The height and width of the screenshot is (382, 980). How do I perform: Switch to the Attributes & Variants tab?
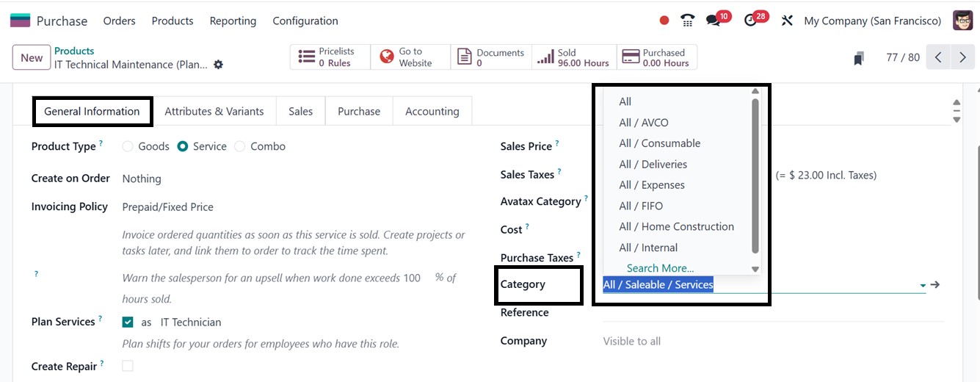click(214, 112)
